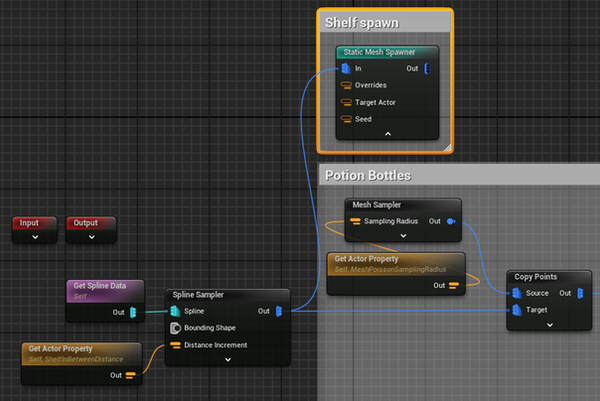Expand the Spline Sampler node
The width and height of the screenshot is (600, 401).
click(x=228, y=360)
